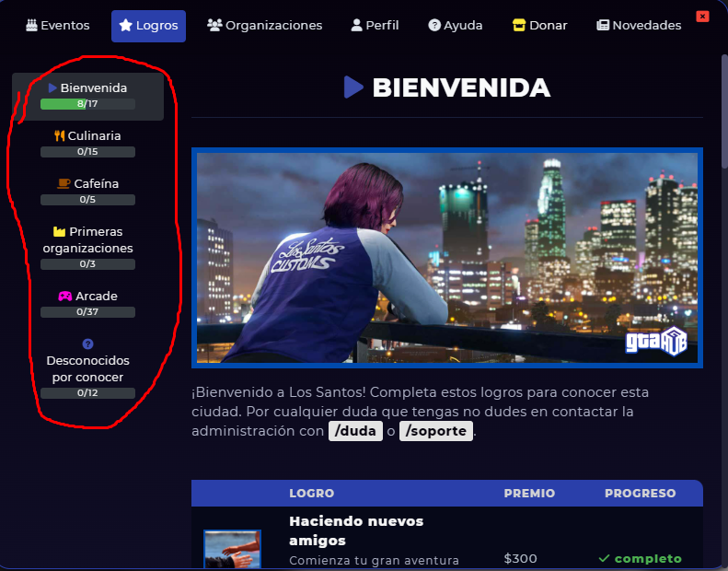Click the yellow box icon beside Donar
The width and height of the screenshot is (728, 571).
[518, 25]
